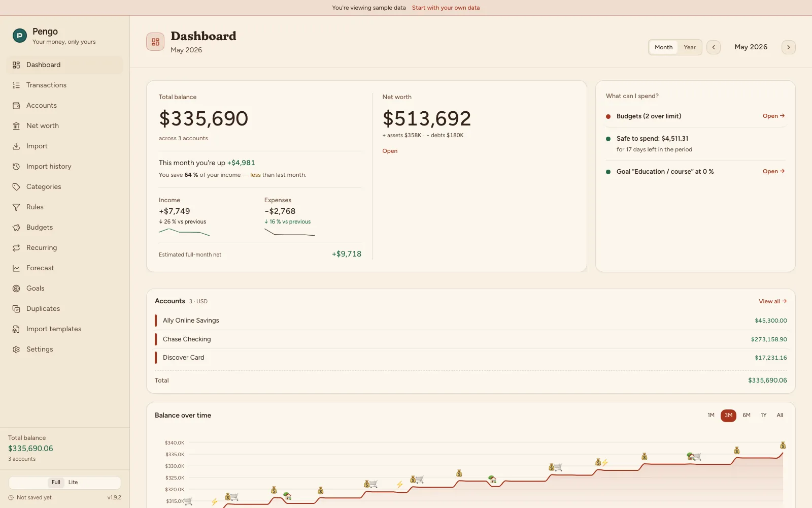Select the Lite display mode
The width and height of the screenshot is (812, 508).
pyautogui.click(x=73, y=483)
